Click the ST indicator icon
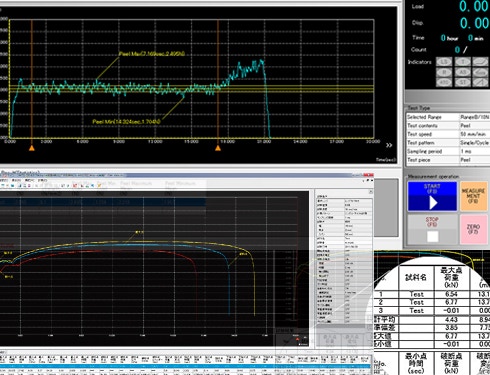490x375 pixels. point(463,82)
